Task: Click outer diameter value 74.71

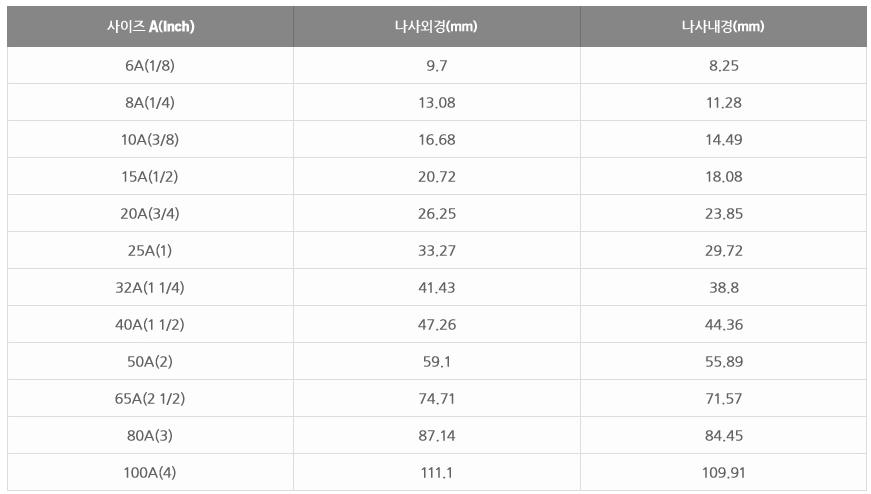Action: tap(436, 399)
